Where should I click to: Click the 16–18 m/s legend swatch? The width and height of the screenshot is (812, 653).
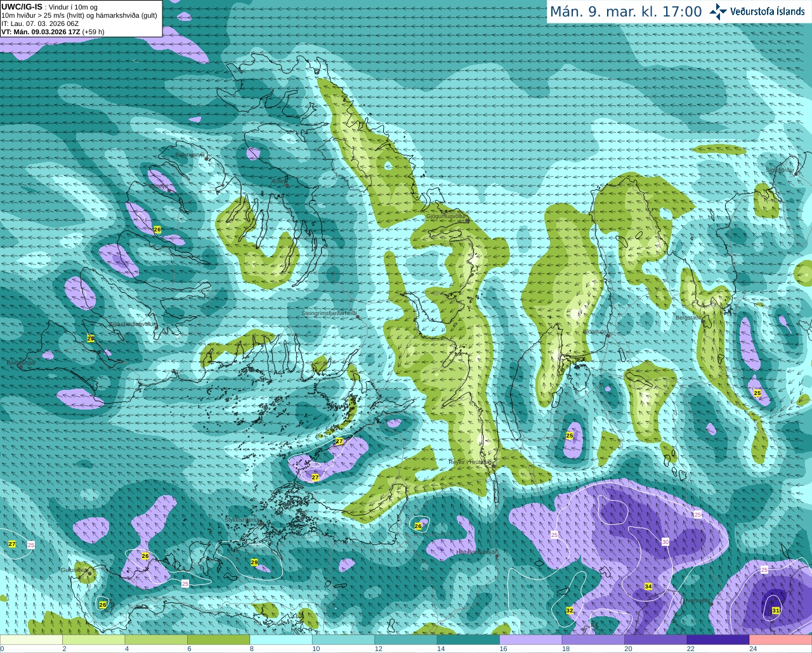coord(531,640)
